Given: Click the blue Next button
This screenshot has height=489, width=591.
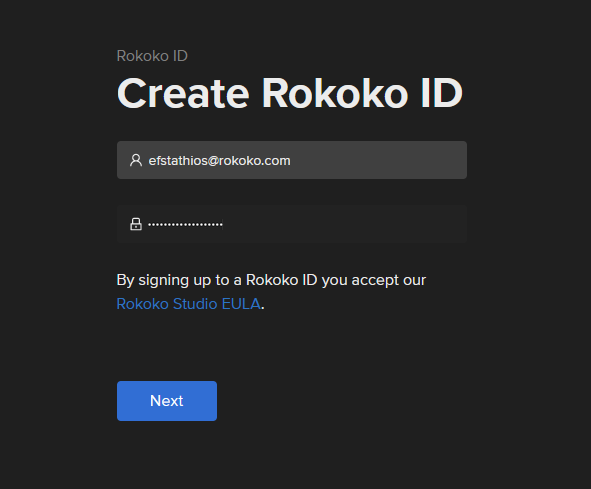Looking at the screenshot, I should 167,401.
